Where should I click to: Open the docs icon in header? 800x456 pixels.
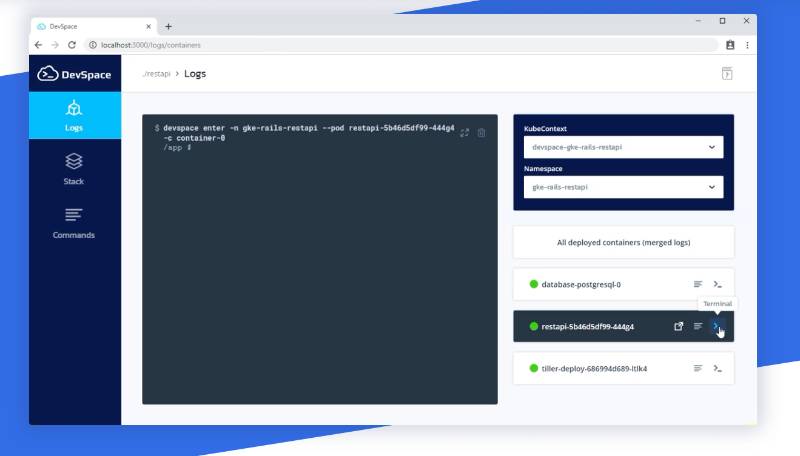pyautogui.click(x=727, y=73)
